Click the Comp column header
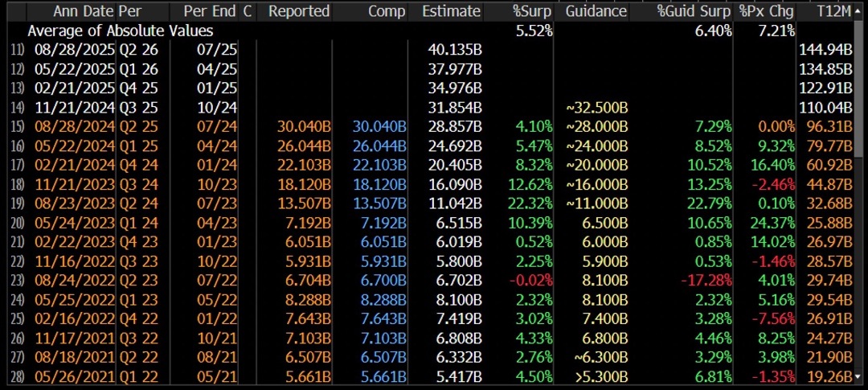Viewport: 868px width, 390px height. tap(388, 11)
